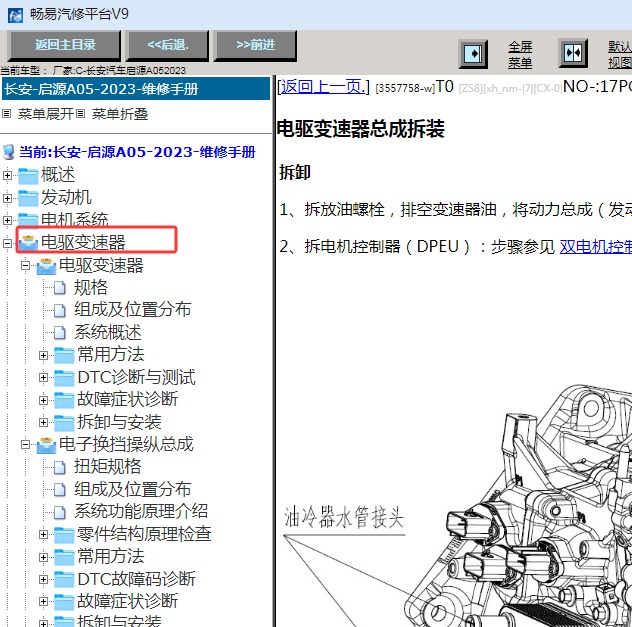632x627 pixels.
Task: Click the transmission assembly diagram
Action: [516, 506]
